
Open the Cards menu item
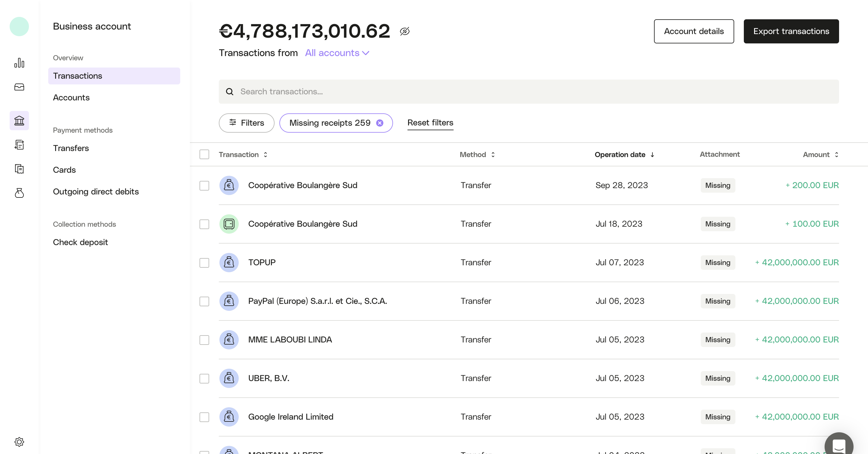64,170
